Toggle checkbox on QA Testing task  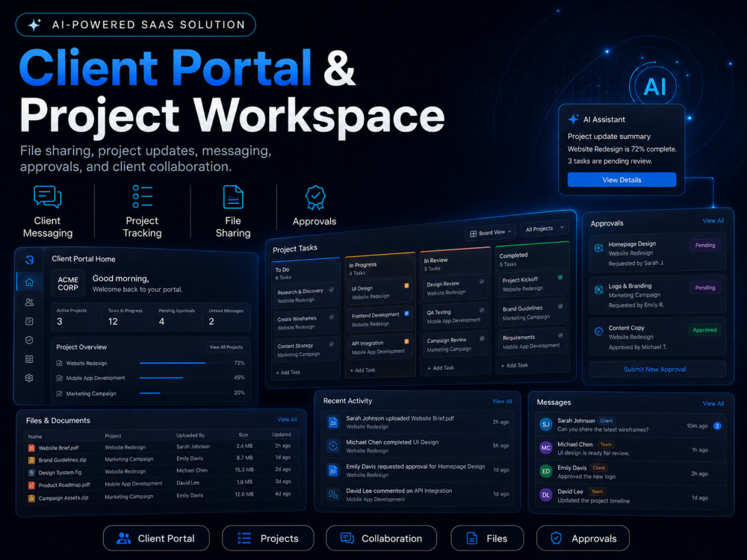pyautogui.click(x=482, y=310)
